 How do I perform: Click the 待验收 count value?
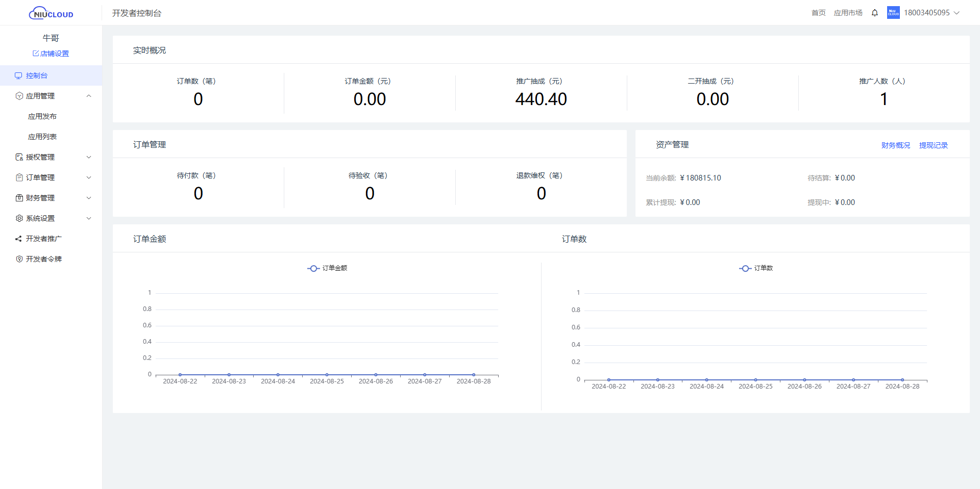[370, 193]
